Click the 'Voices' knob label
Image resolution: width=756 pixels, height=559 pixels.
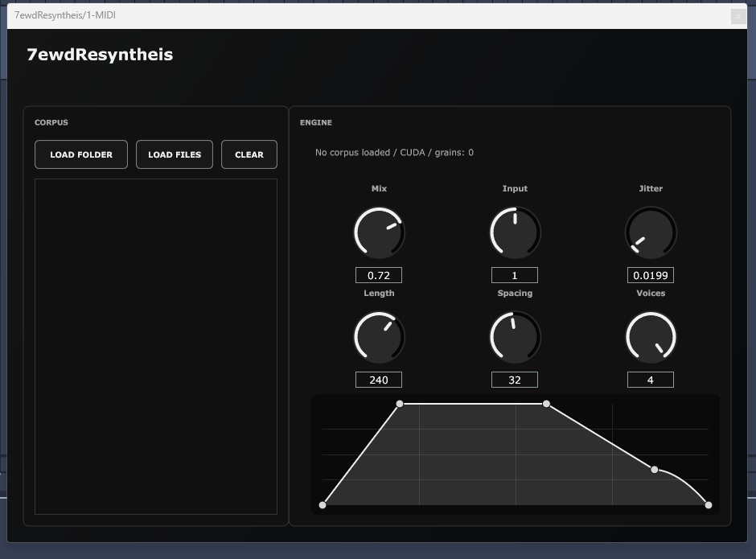[x=651, y=294]
